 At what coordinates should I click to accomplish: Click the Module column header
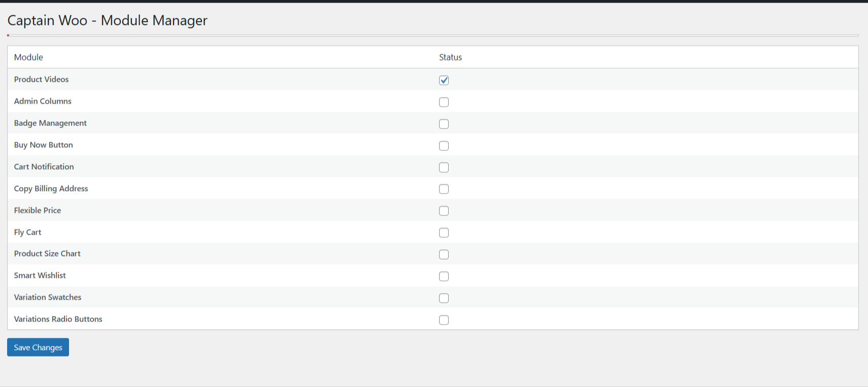click(x=28, y=57)
